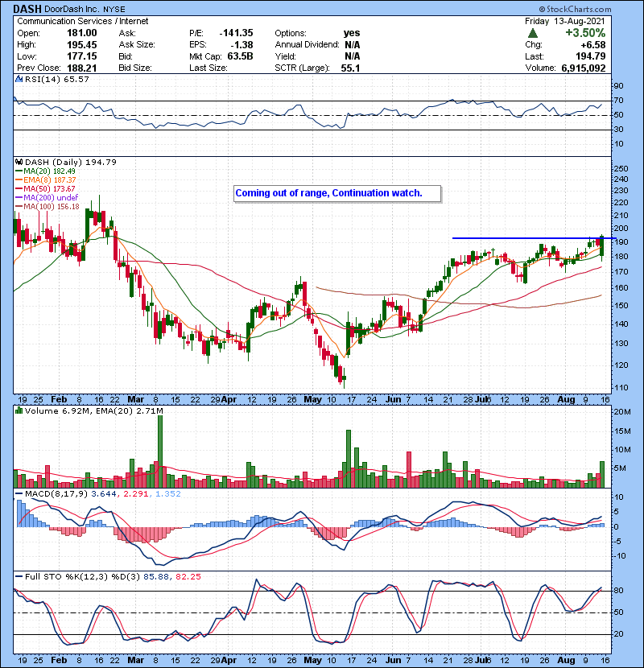The height and width of the screenshot is (668, 644).
Task: Click the blue horizontal resistance line
Action: coord(534,238)
